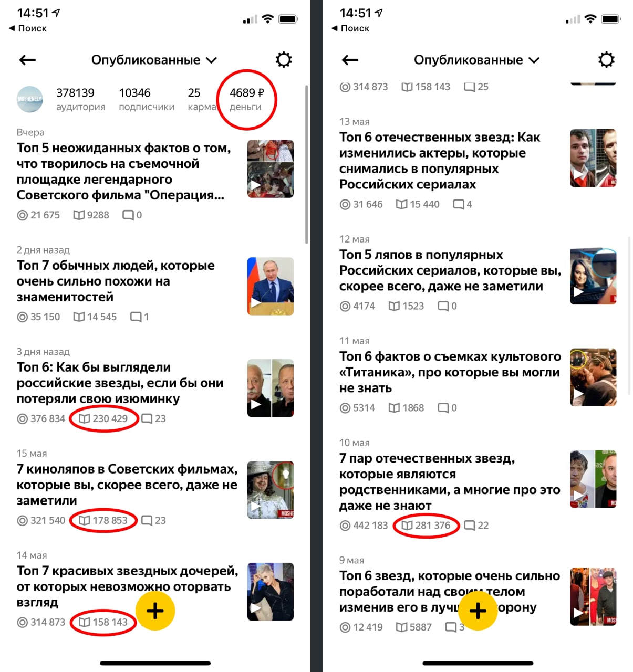Play the Putin video thumbnail

[271, 286]
